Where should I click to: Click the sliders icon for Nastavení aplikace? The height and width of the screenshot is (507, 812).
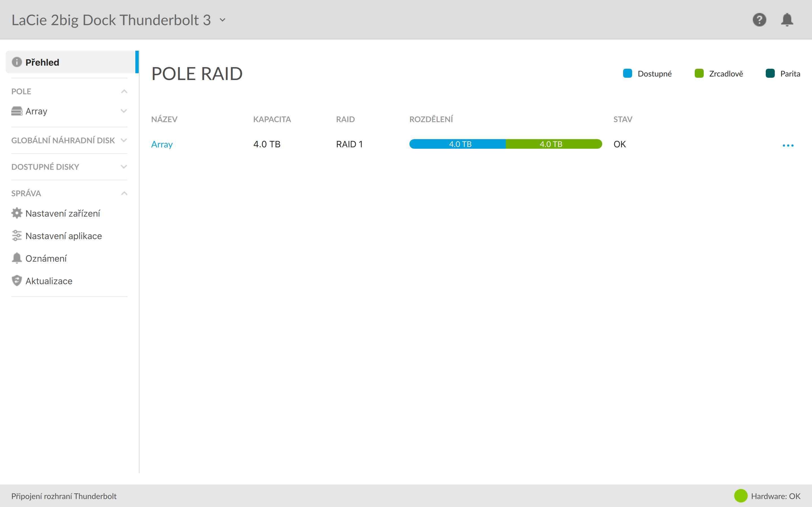(x=17, y=236)
